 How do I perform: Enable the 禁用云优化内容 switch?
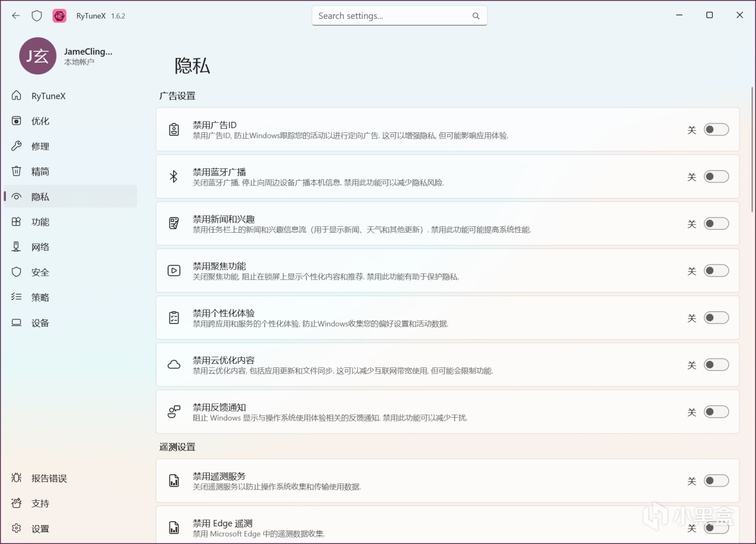point(716,365)
